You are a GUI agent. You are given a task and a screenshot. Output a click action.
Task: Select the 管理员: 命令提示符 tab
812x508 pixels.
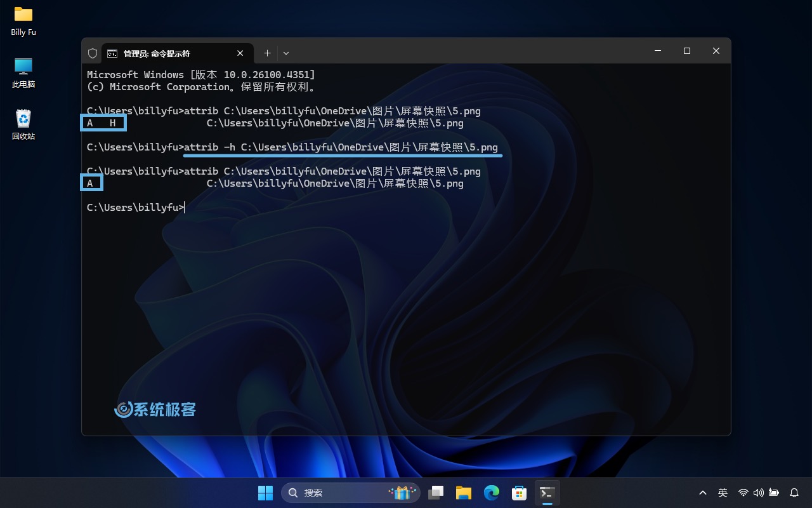point(177,53)
